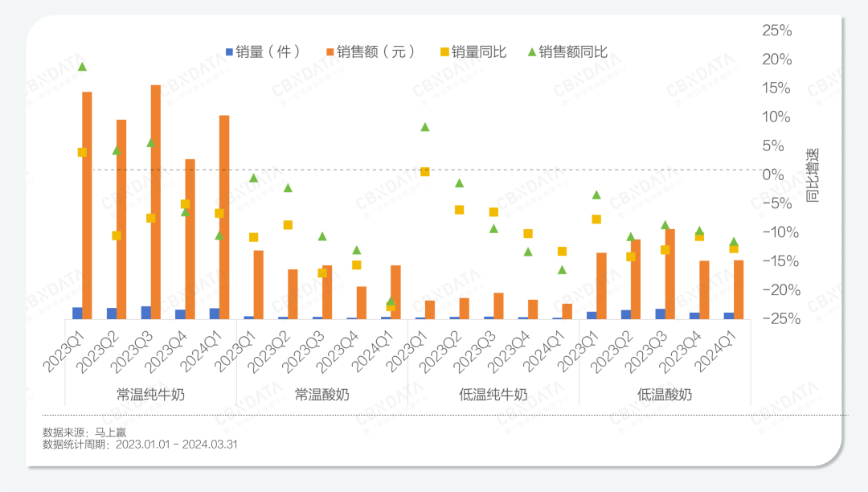This screenshot has height=492, width=868.
Task: Click the tallest orange bar, 常温纯牛奶 2023Q3
Action: point(156,201)
